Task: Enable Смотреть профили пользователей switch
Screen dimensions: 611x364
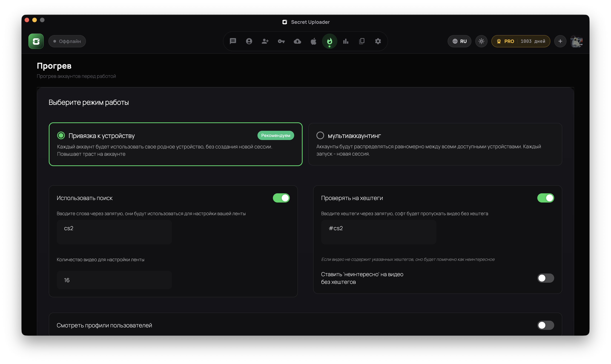Action: (546, 325)
